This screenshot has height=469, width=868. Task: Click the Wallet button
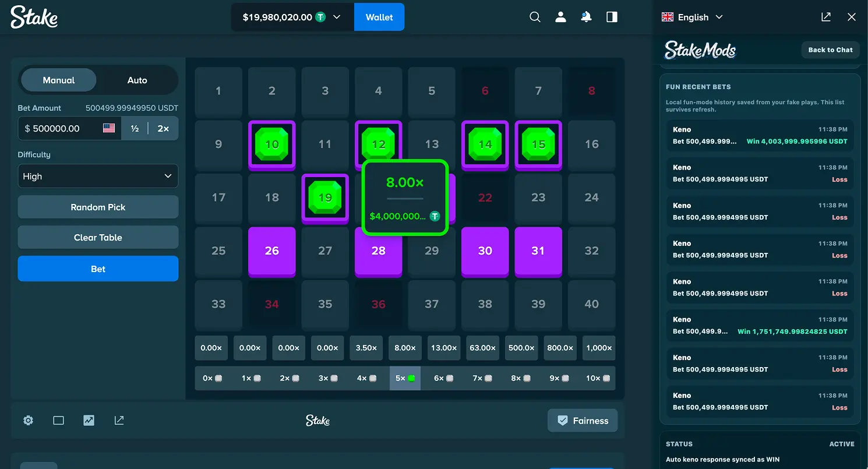(379, 17)
